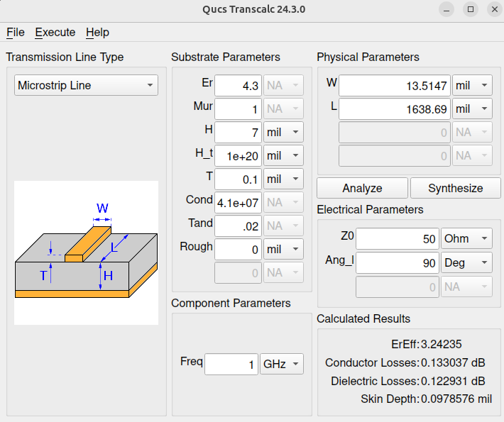Image resolution: width=504 pixels, height=422 pixels.
Task: Change the W width unit dropdown
Action: click(x=473, y=86)
